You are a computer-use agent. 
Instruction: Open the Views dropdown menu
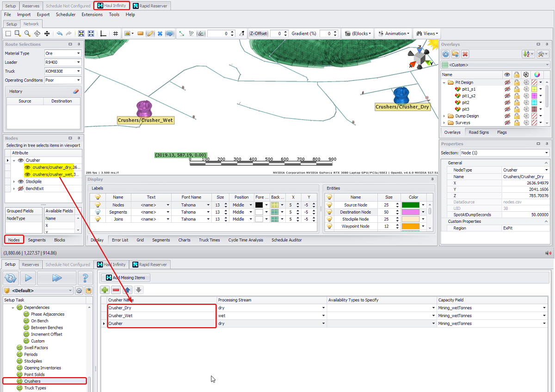(x=427, y=34)
